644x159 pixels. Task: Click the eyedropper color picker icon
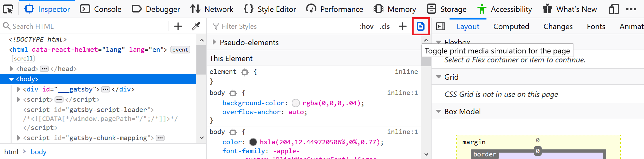click(196, 26)
